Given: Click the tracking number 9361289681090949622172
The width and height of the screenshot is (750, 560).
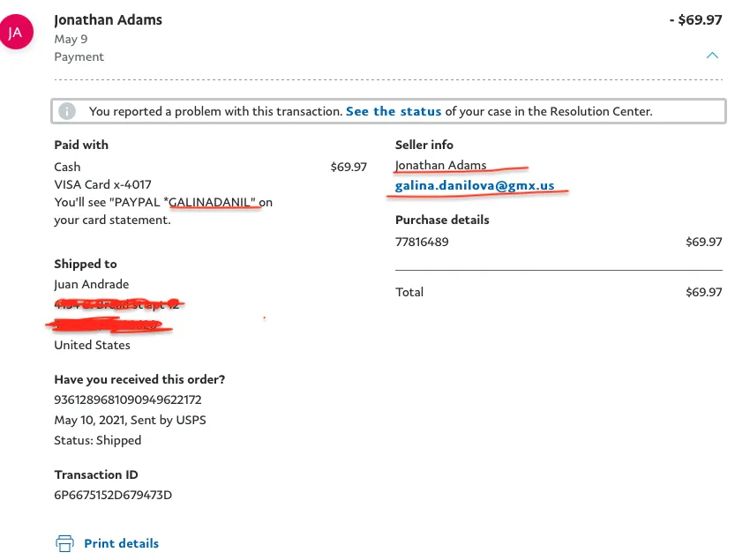Looking at the screenshot, I should 128,399.
